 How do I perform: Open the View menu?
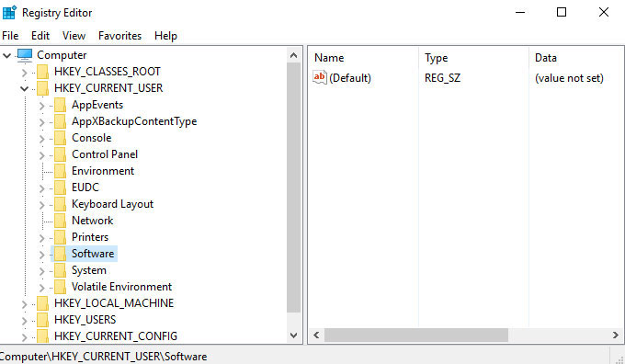click(x=74, y=36)
